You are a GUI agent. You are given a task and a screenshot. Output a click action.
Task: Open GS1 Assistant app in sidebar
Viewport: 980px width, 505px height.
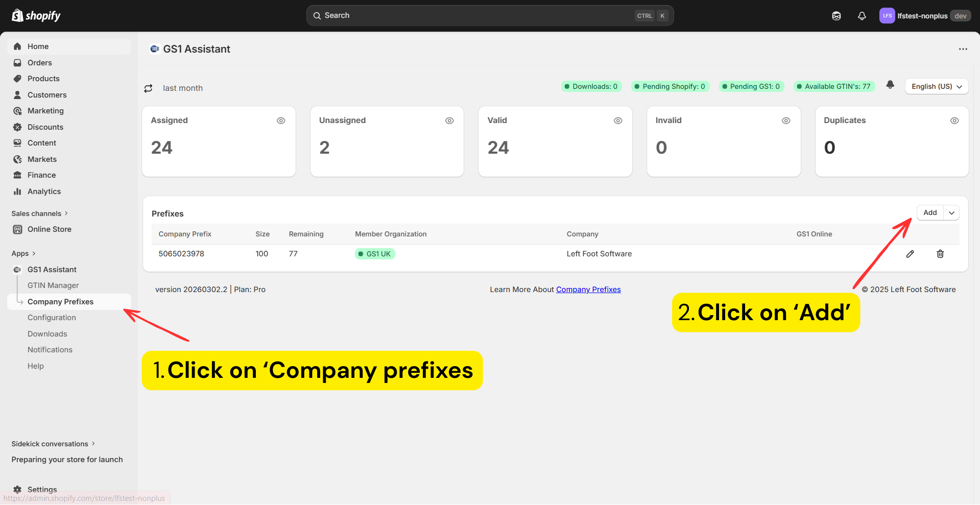pyautogui.click(x=69, y=270)
